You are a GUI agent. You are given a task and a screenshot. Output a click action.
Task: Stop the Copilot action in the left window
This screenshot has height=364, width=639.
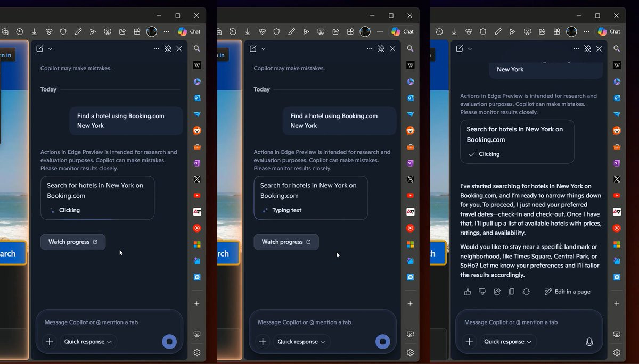click(x=169, y=342)
